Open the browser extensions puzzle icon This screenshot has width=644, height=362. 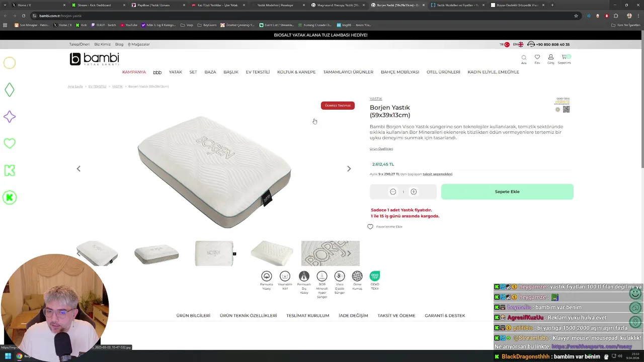(616, 16)
